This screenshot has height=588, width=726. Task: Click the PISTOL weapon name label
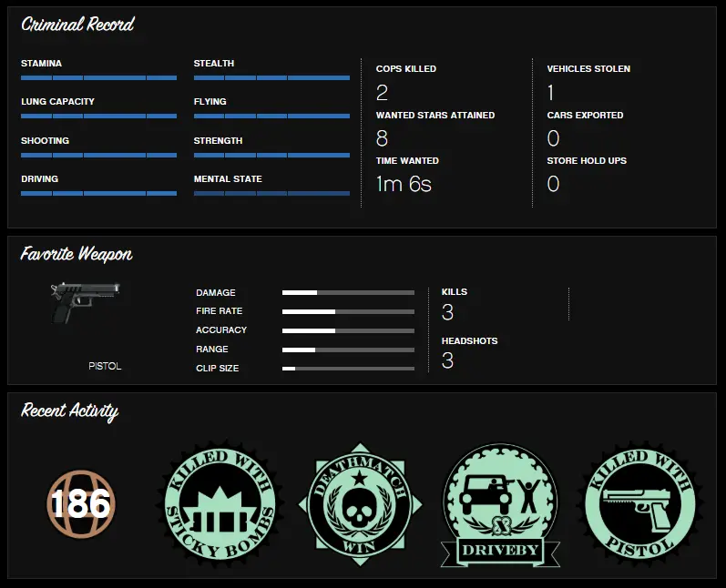pos(105,366)
